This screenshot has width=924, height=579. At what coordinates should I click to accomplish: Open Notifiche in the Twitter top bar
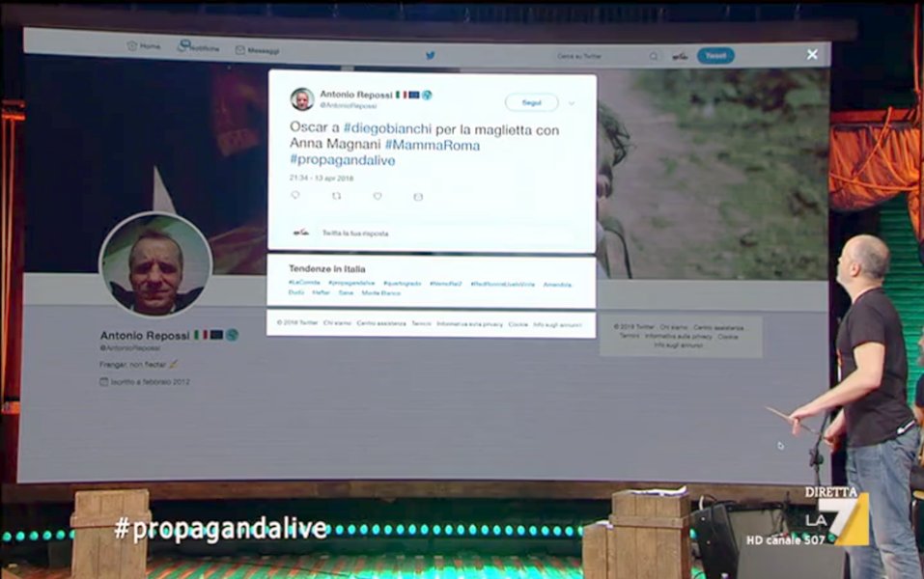[198, 47]
